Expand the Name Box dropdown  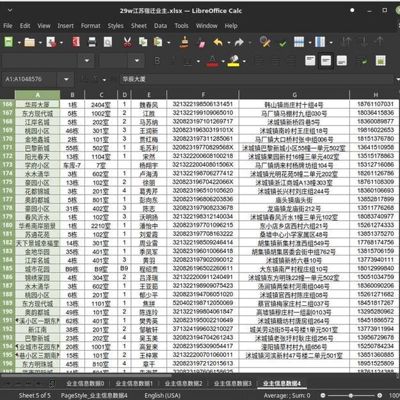66,79
